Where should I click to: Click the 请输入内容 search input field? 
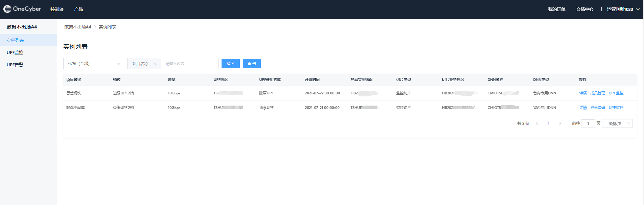coord(189,64)
